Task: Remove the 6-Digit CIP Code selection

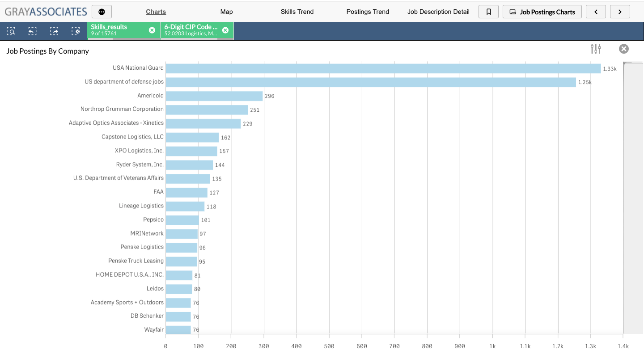Action: (x=225, y=30)
